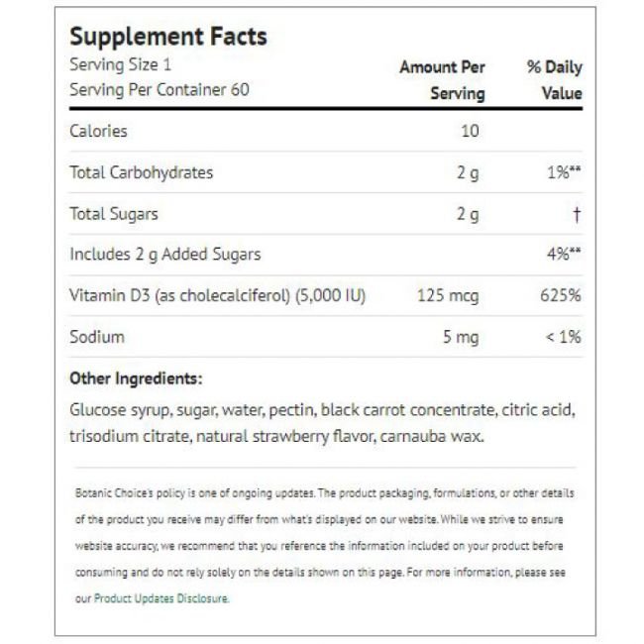Click the Other Ingredients heading
This screenshot has width=644, height=644.
(136, 378)
